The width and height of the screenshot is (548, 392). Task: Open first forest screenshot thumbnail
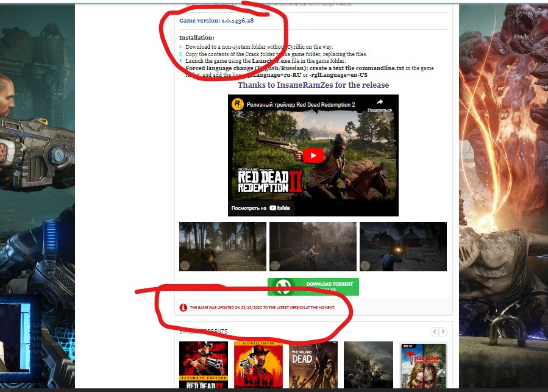coord(222,246)
